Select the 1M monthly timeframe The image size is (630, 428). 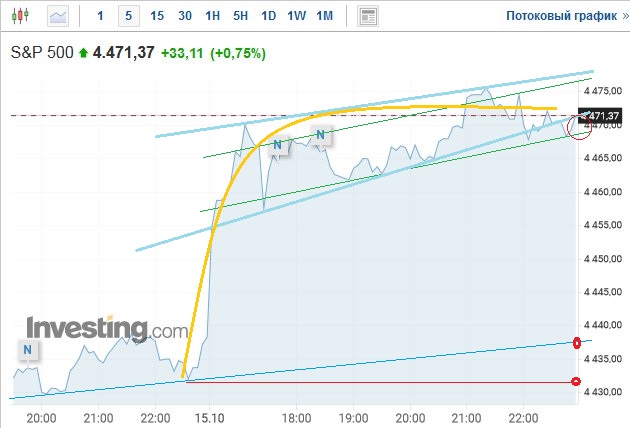pos(325,16)
